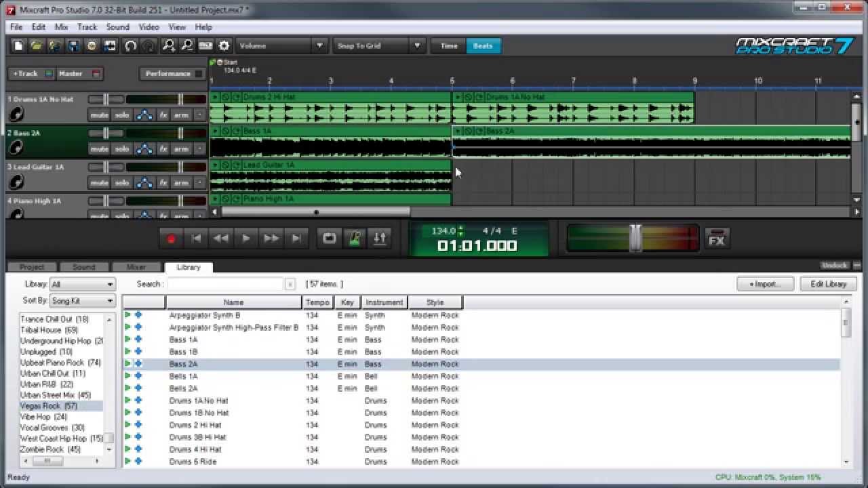Click the tempo 134.0 stepper arrows
The height and width of the screenshot is (488, 868).
point(461,231)
